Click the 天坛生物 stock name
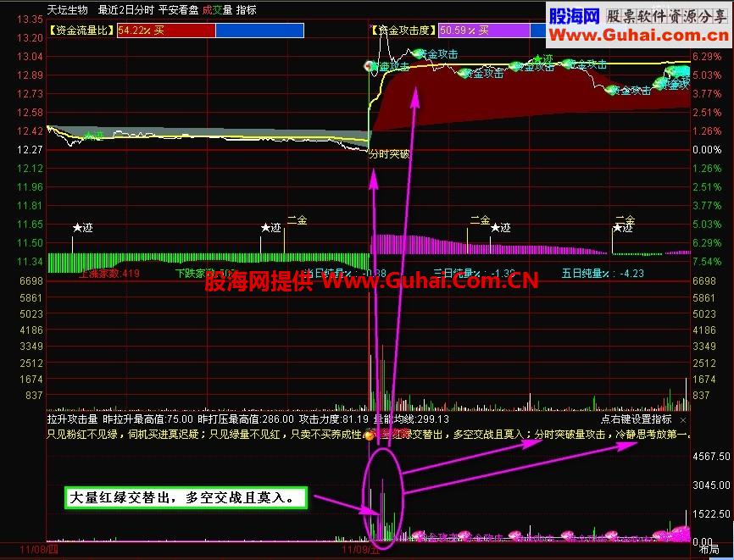Viewport: 734px width, 560px height. tap(68, 10)
